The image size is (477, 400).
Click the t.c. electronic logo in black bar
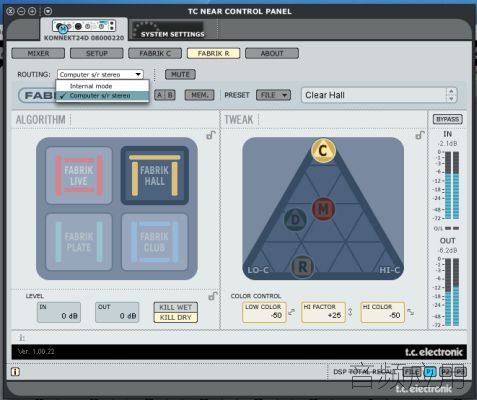434,352
